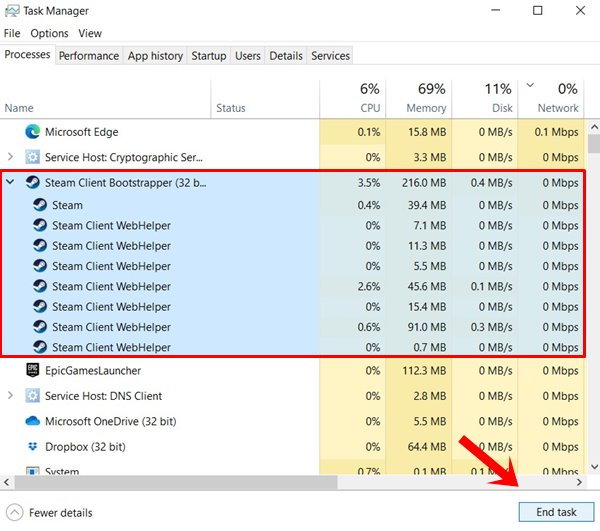Click the Microsoft Edge process icon

pyautogui.click(x=33, y=132)
